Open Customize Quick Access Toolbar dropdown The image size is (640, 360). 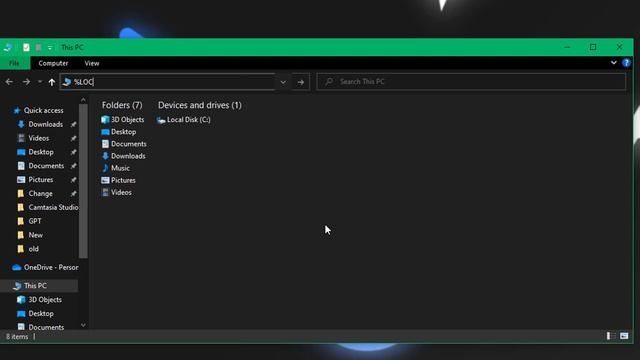point(50,48)
